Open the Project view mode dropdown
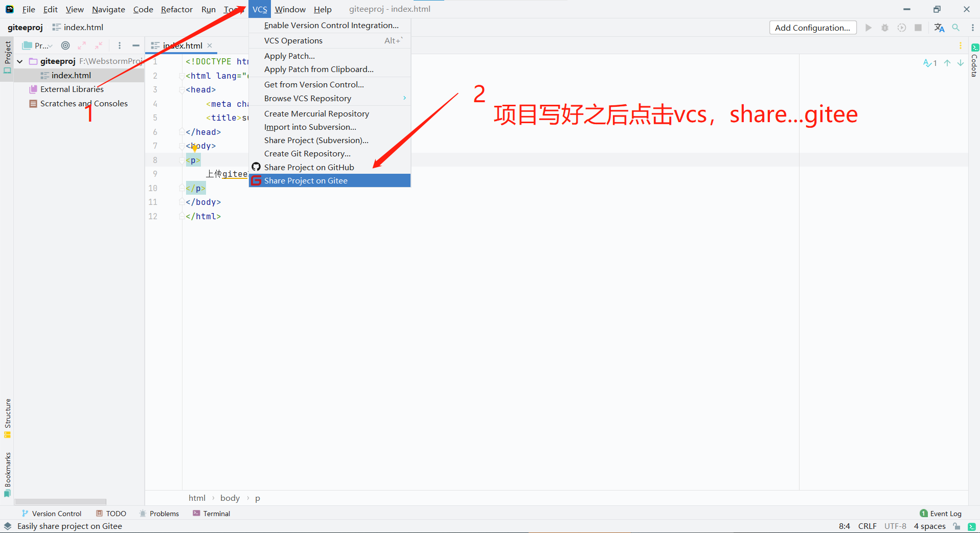980x533 pixels. (x=38, y=45)
